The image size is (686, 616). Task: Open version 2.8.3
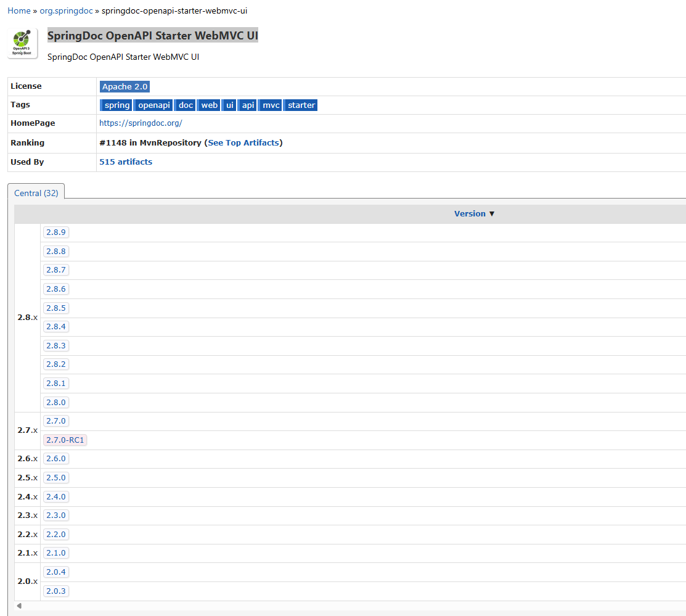click(56, 345)
